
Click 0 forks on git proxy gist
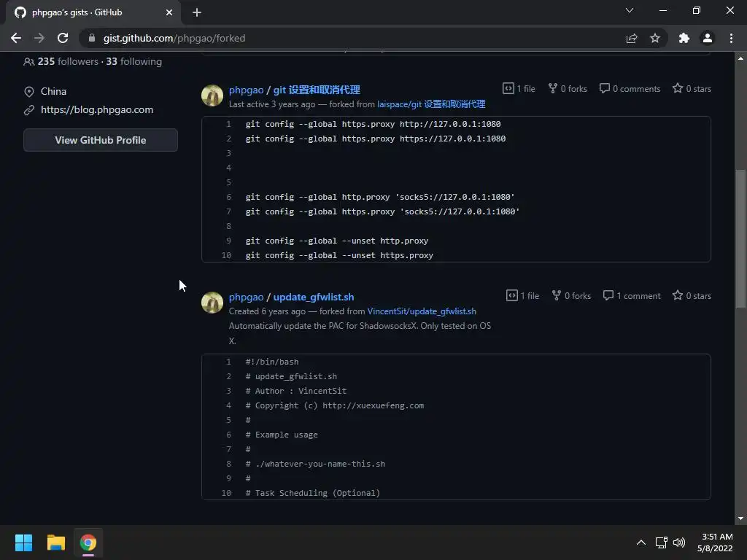pyautogui.click(x=568, y=88)
